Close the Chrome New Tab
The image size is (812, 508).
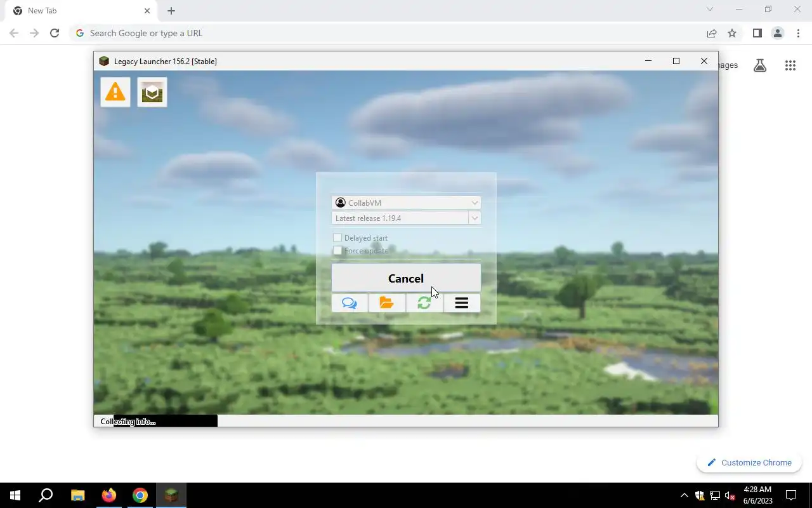147,11
